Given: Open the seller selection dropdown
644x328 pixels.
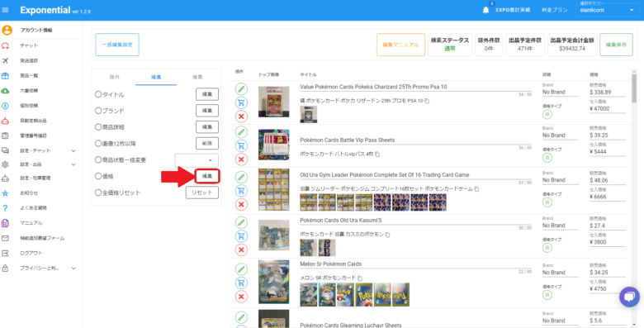Looking at the screenshot, I should [606, 10].
